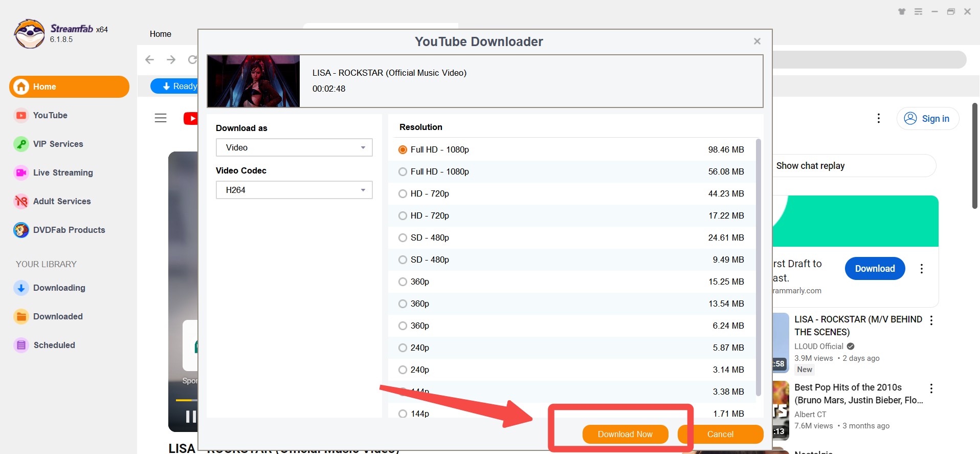Go back in the browser
This screenshot has width=980, height=454.
pos(149,59)
